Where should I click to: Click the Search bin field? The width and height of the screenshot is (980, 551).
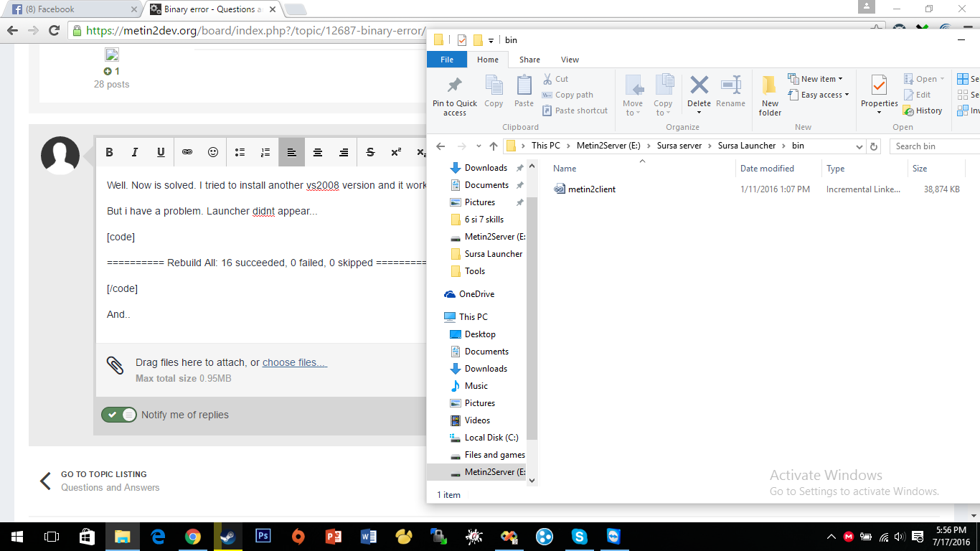[935, 146]
